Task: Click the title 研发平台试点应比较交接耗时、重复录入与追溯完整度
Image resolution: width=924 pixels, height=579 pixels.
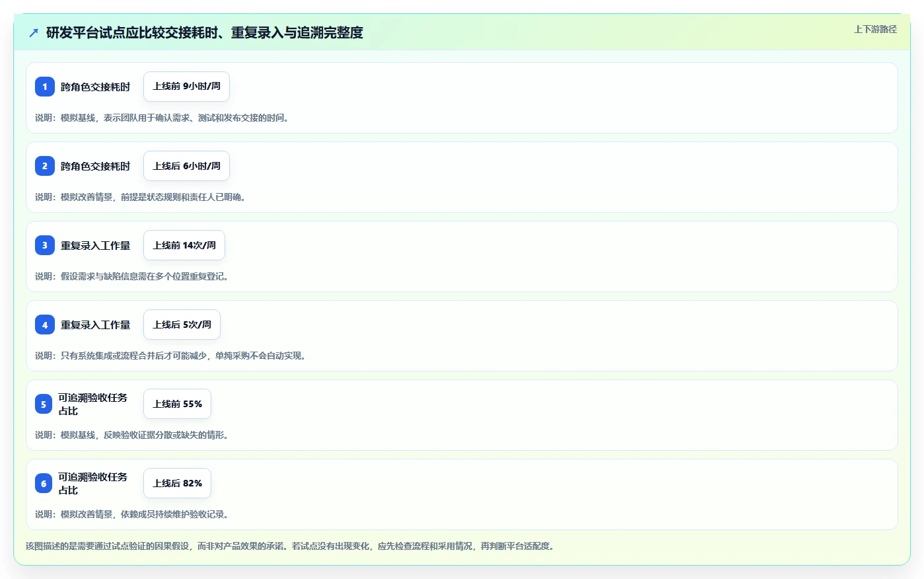Action: pos(205,32)
